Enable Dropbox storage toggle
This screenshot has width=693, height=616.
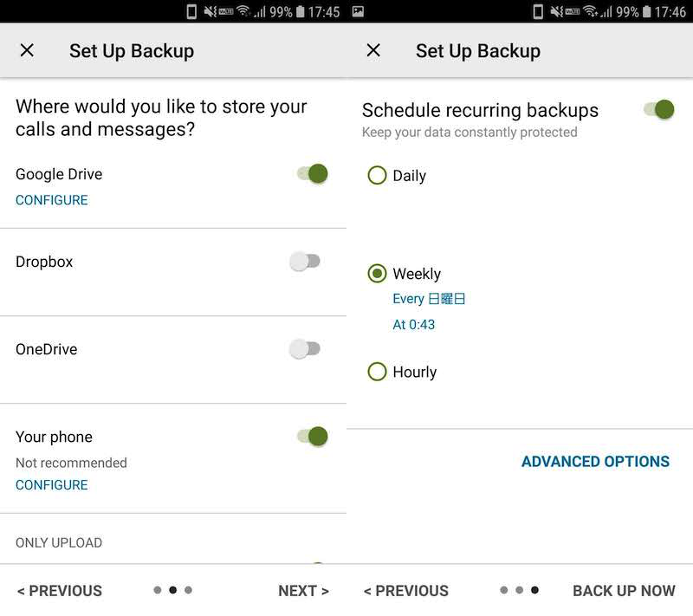[x=305, y=261]
